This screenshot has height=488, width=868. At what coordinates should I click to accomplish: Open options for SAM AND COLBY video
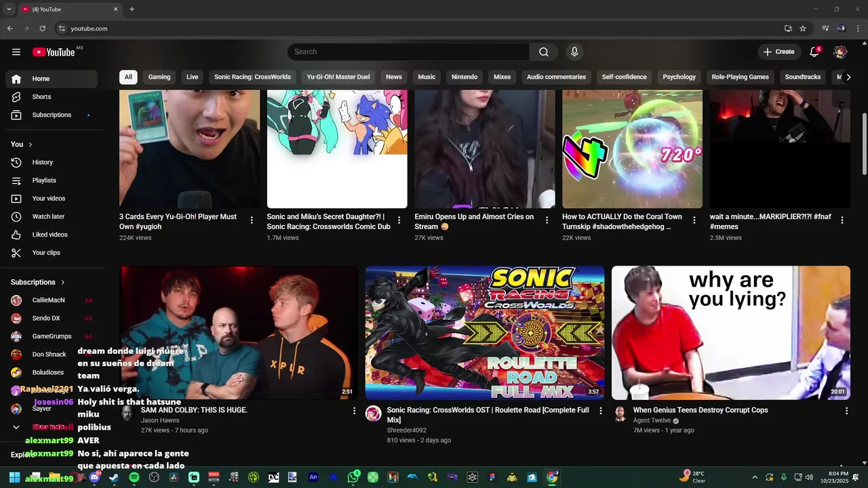[x=354, y=411]
